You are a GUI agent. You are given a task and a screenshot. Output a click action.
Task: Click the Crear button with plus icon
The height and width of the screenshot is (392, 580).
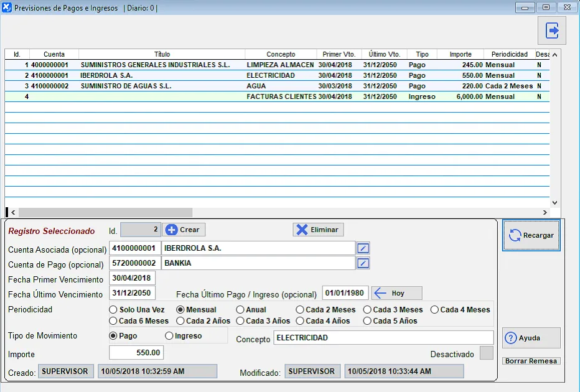pyautogui.click(x=184, y=230)
